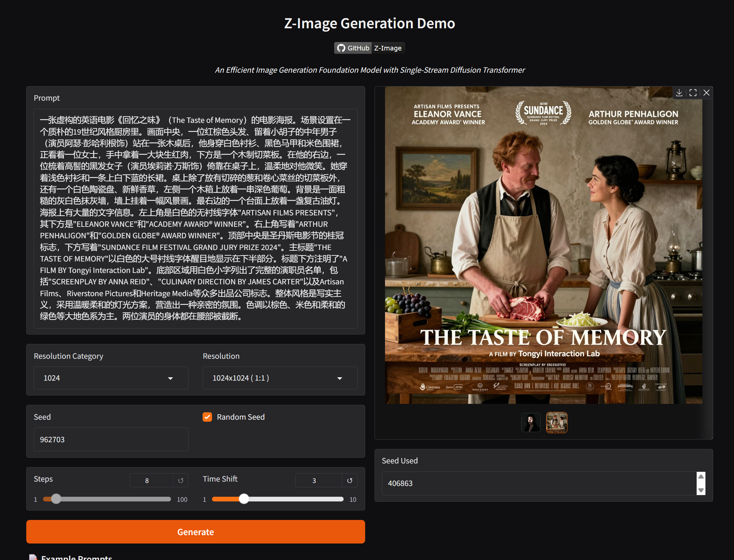Click the GitHub badge icon
The width and height of the screenshot is (734, 560).
[x=341, y=48]
